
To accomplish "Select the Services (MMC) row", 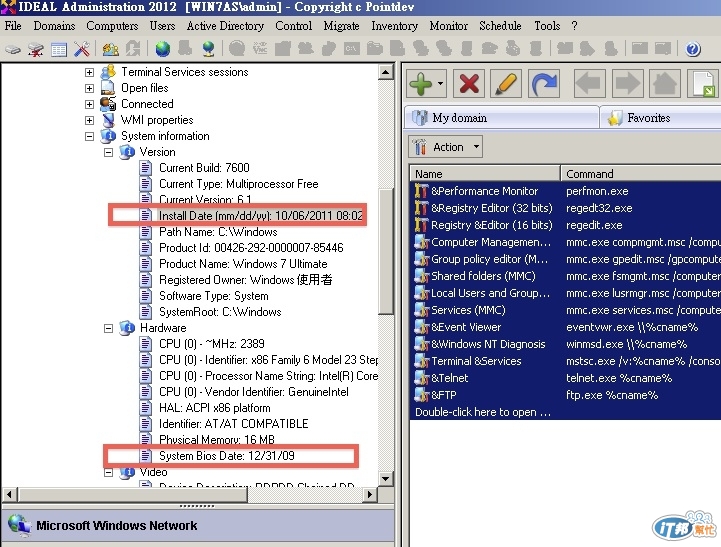I will (x=565, y=310).
